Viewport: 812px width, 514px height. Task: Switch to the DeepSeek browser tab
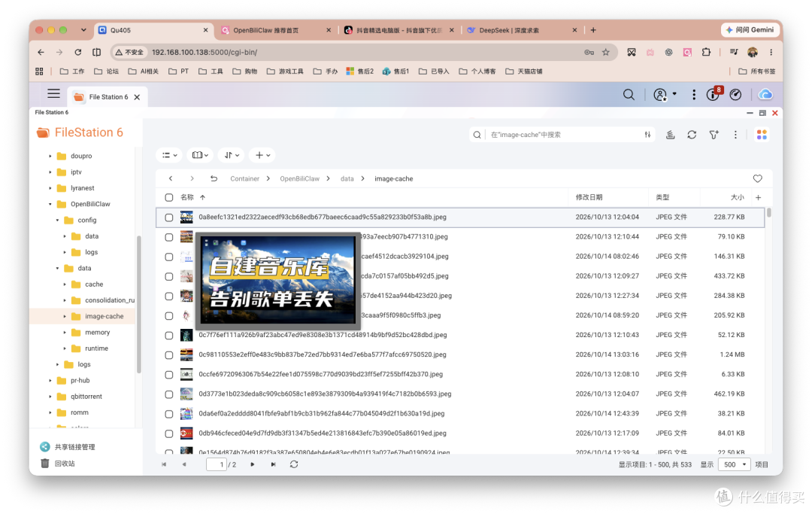pyautogui.click(x=522, y=31)
